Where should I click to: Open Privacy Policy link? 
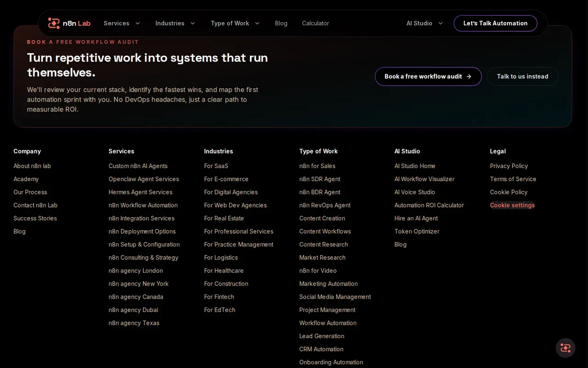tap(509, 166)
